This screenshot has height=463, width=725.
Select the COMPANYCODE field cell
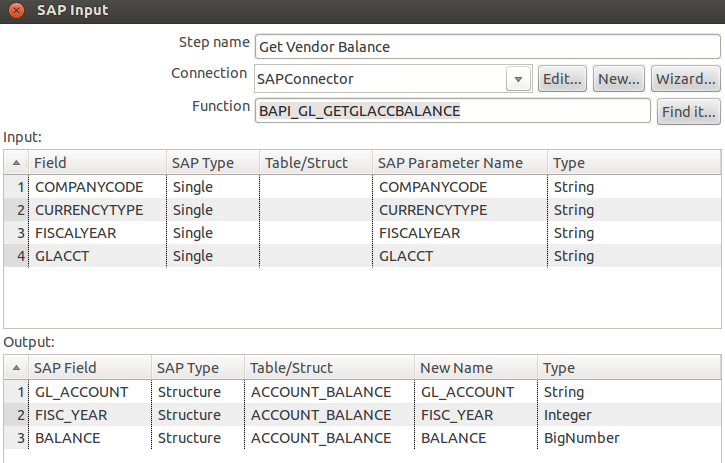point(96,187)
